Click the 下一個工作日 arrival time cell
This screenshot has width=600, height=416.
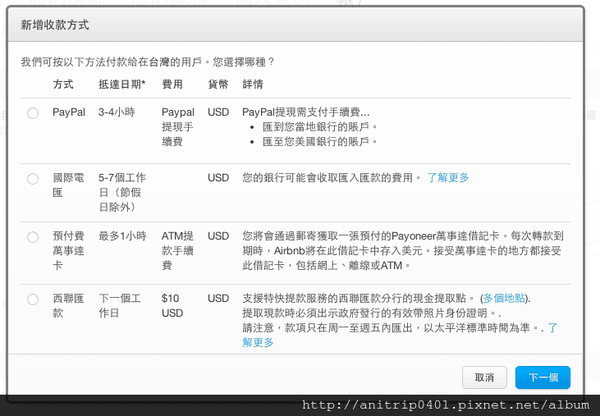point(120,305)
